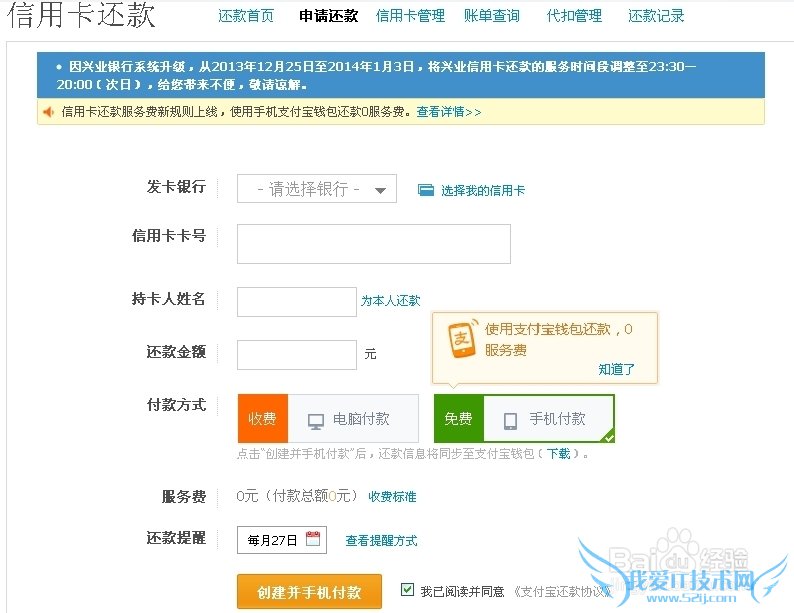View the 还款记录 tab
Viewport: 794px width, 613px height.
coord(656,16)
